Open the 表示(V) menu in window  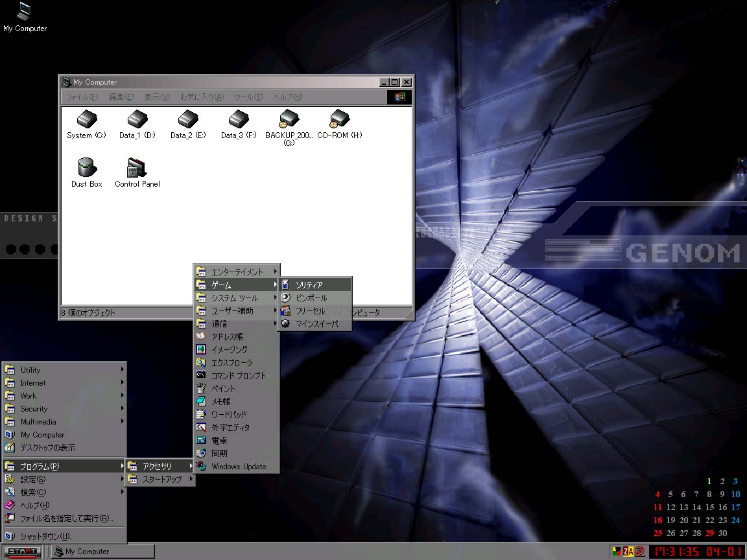coord(156,97)
